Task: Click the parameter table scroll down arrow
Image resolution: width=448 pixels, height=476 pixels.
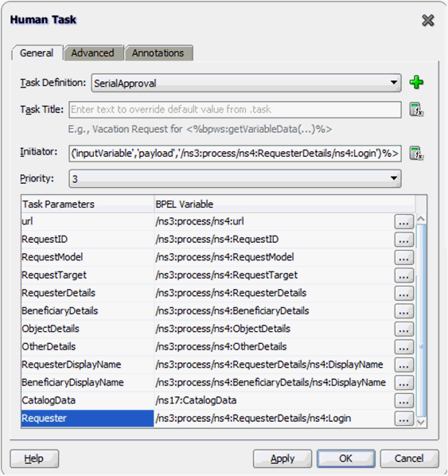Action: pyautogui.click(x=421, y=422)
